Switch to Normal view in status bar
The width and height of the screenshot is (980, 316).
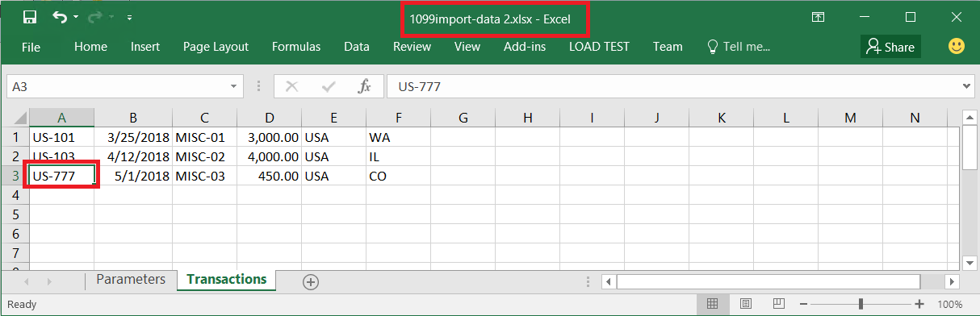click(x=713, y=305)
